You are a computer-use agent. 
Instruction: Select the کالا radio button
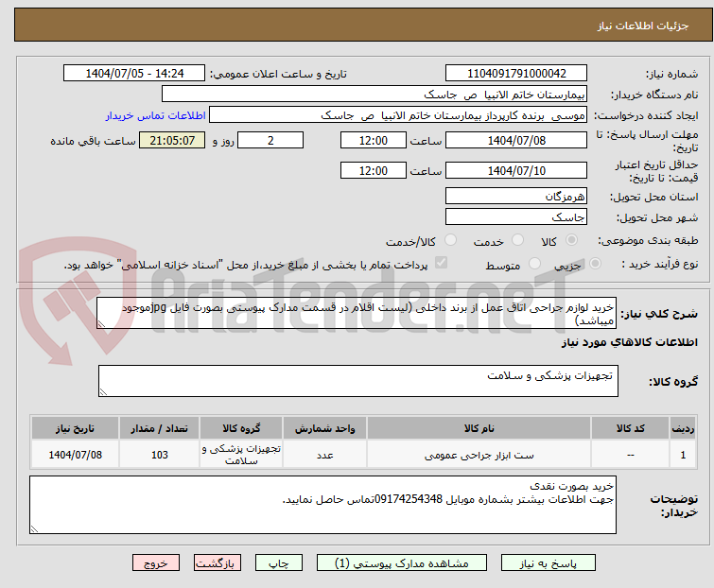(571, 239)
